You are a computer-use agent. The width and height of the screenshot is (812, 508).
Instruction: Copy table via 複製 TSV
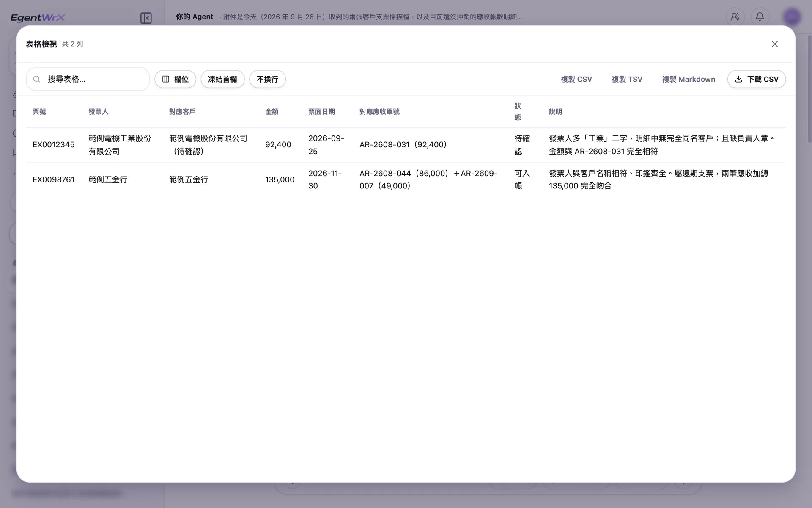pyautogui.click(x=627, y=79)
